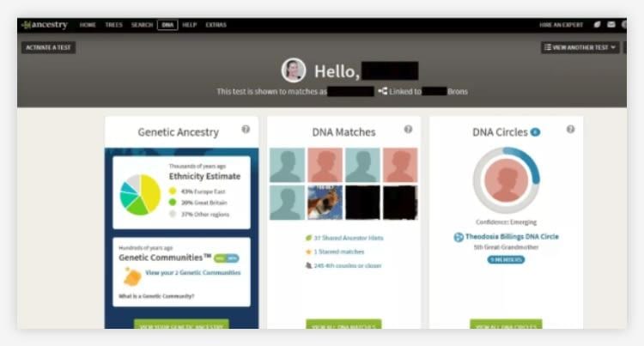The height and width of the screenshot is (346, 644).
Task: Open first teal silhouette match in top row
Action: tap(287, 165)
